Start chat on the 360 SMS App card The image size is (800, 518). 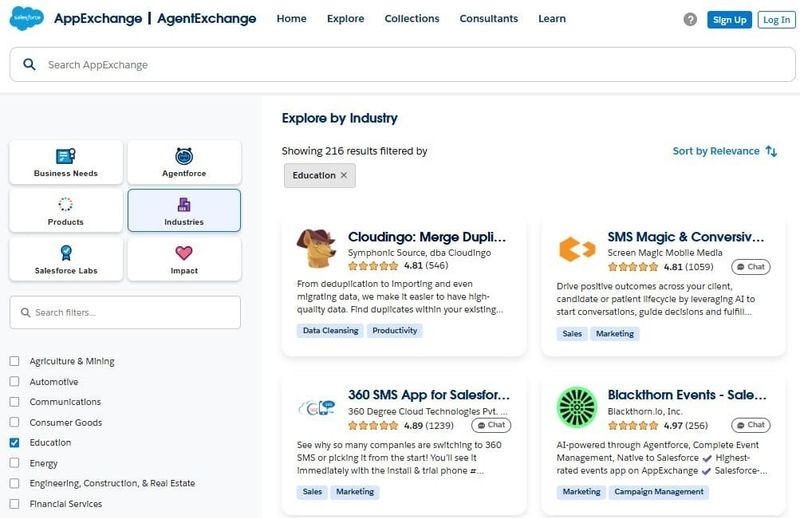491,425
